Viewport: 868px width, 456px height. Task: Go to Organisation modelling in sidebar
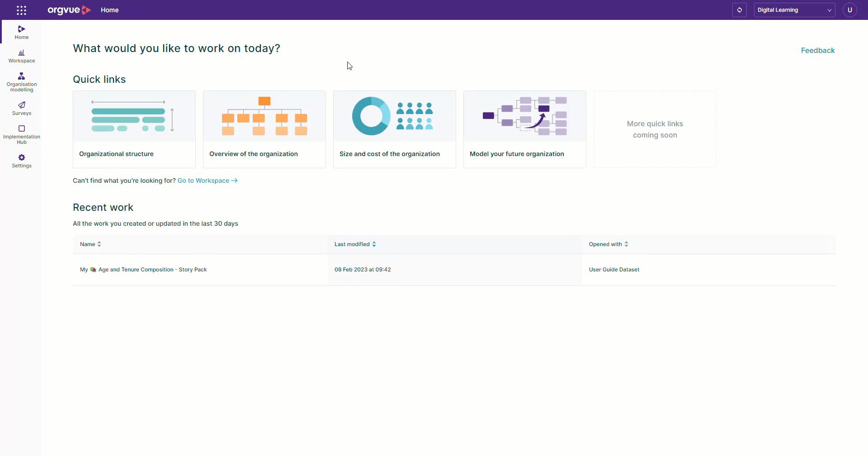click(x=21, y=82)
